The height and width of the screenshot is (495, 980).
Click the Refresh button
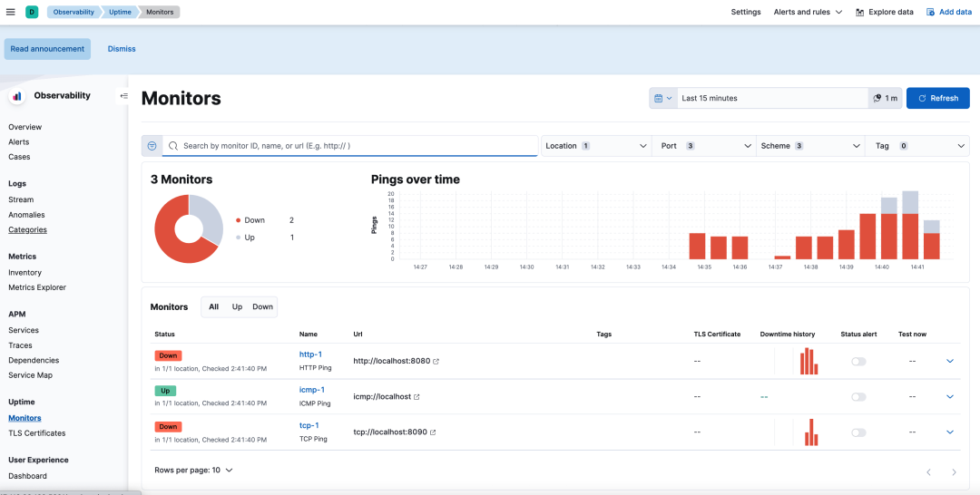coord(937,98)
